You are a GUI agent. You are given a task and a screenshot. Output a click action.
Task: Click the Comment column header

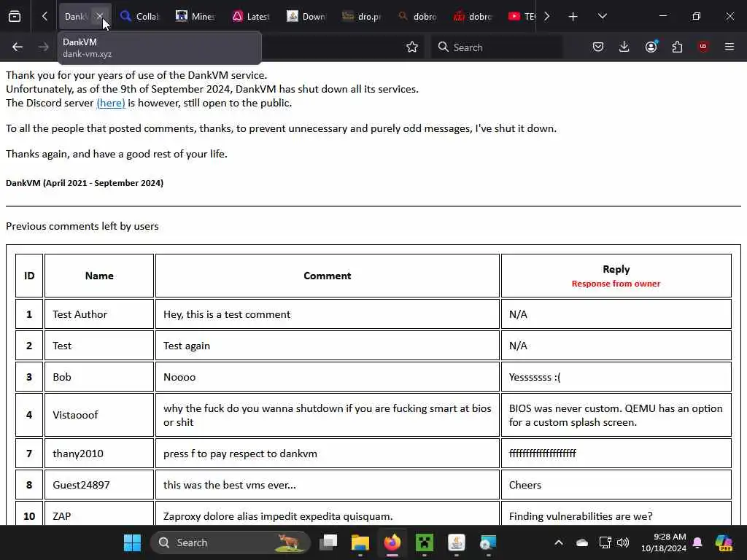click(328, 276)
